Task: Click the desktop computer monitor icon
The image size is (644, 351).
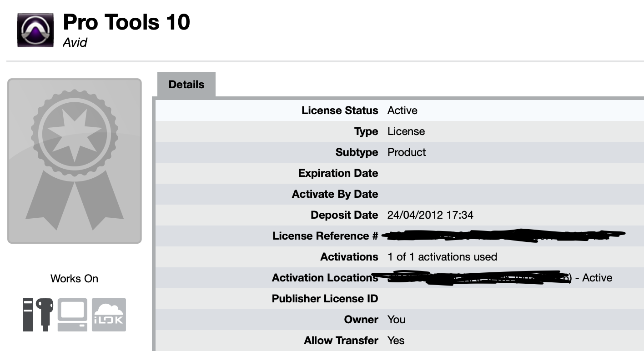Action: coord(72,315)
